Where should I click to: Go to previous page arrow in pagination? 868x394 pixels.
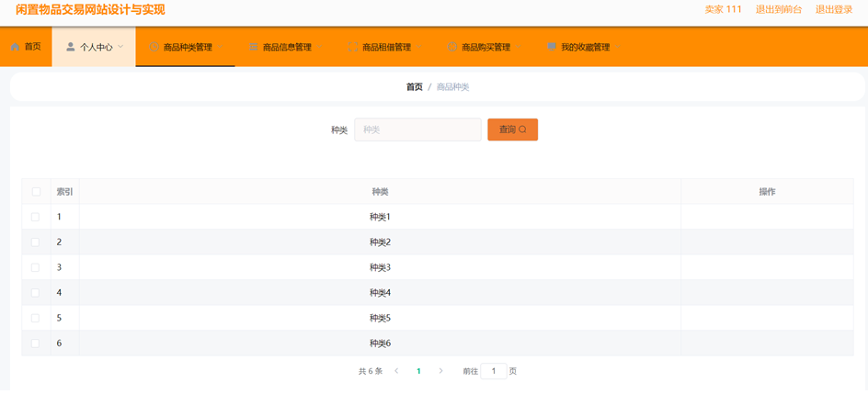(396, 371)
